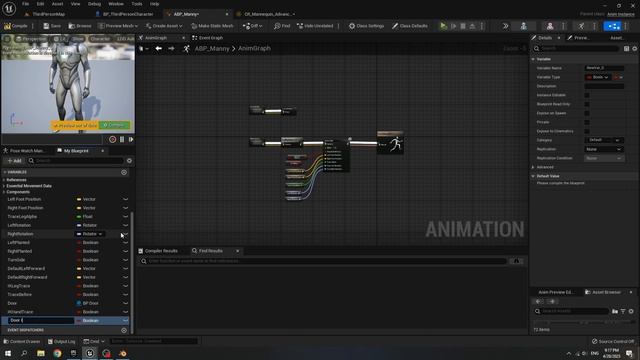
Task: Click the ABP_Manny breadcrumb
Action: point(212,49)
